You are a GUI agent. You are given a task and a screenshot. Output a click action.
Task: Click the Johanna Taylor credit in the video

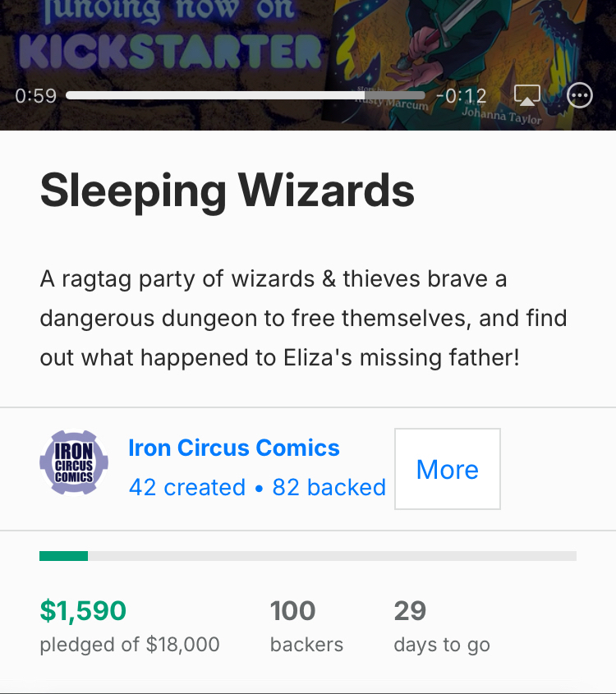(x=502, y=116)
